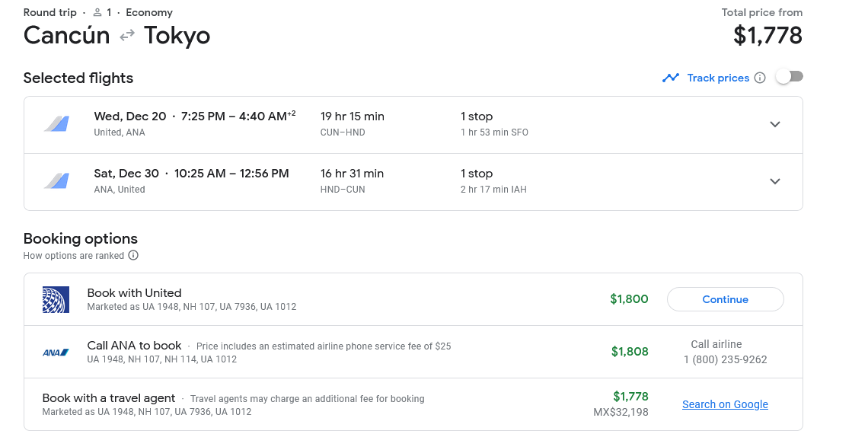Click the swap arrows between Cancún and Tokyo
This screenshot has height=434, width=868.
(127, 36)
